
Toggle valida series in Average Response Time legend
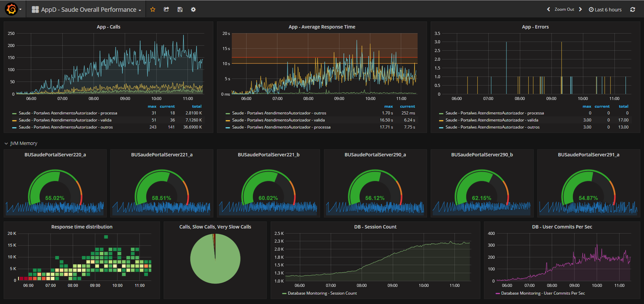[x=278, y=120]
